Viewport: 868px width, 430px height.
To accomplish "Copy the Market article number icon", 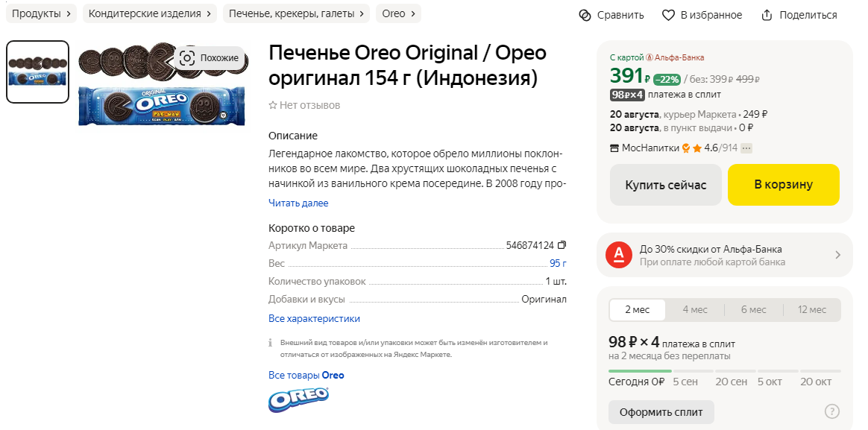I will click(x=562, y=245).
